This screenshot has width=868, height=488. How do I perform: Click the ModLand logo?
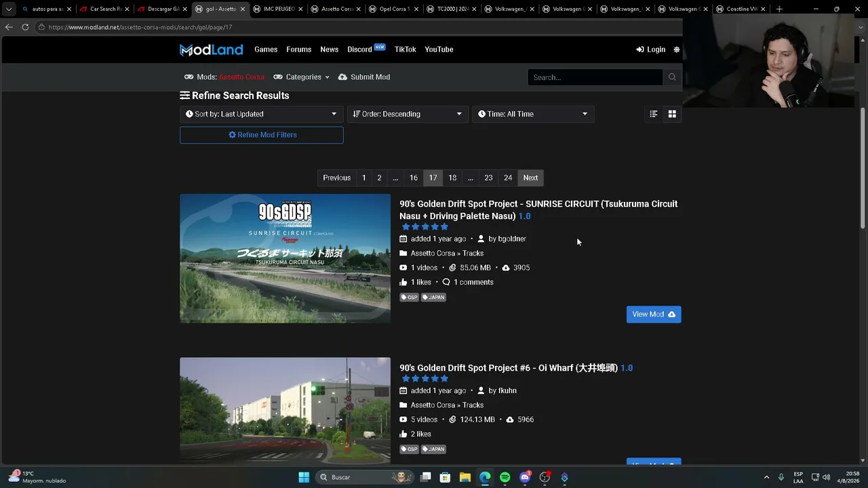211,49
